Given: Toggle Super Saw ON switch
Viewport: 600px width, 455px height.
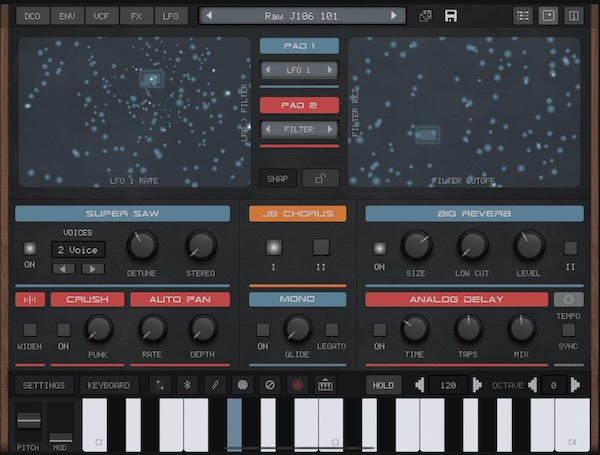Looking at the screenshot, I should tap(30, 248).
